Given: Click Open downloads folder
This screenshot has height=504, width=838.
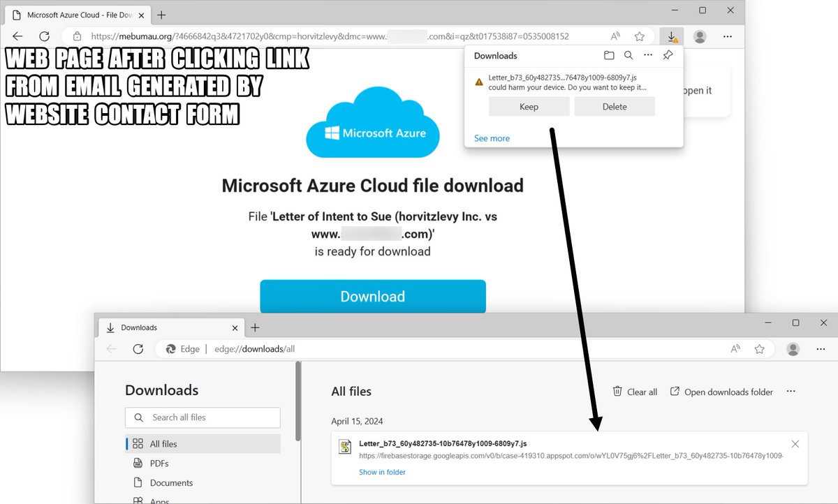Looking at the screenshot, I should point(721,392).
